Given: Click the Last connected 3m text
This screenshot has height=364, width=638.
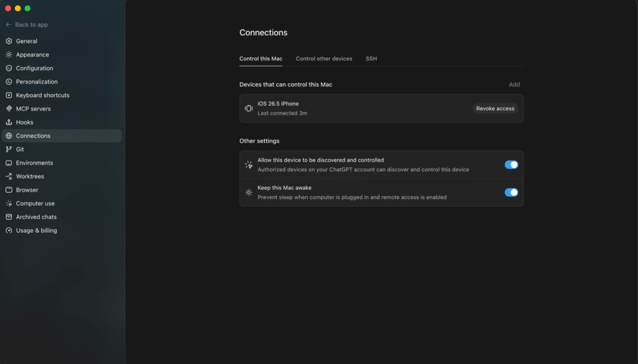Looking at the screenshot, I should 282,113.
